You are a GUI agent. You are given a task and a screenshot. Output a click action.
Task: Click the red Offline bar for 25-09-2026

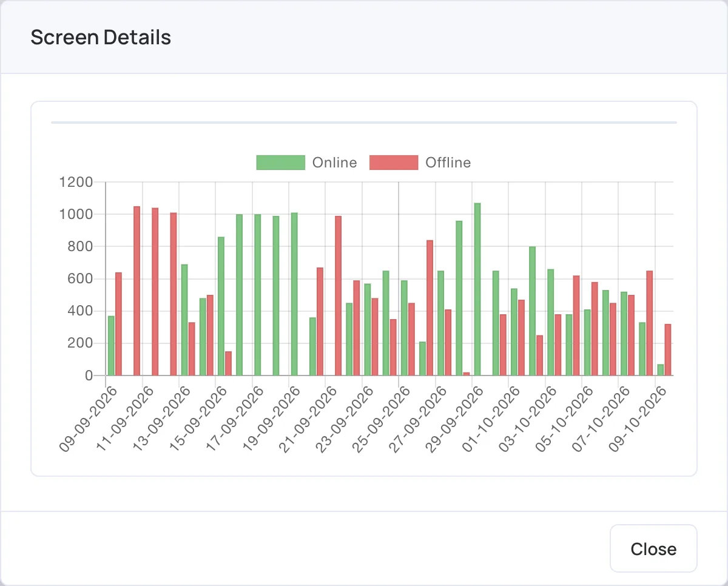coord(411,339)
